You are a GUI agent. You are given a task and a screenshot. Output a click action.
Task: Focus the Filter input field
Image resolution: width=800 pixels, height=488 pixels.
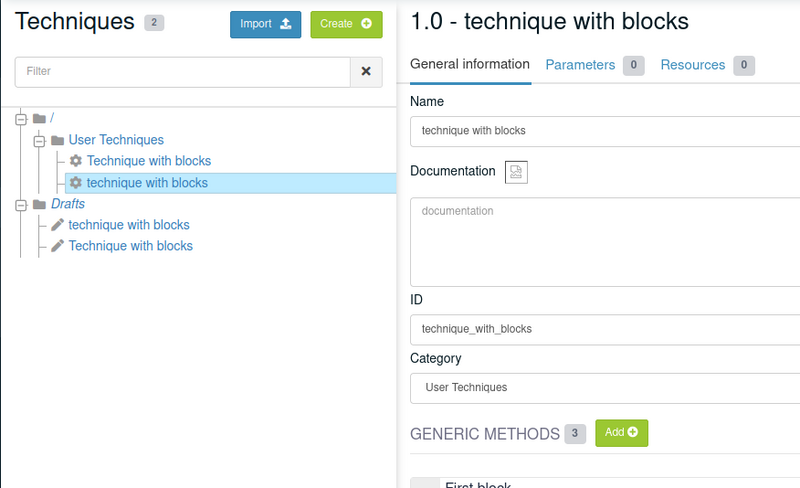183,71
